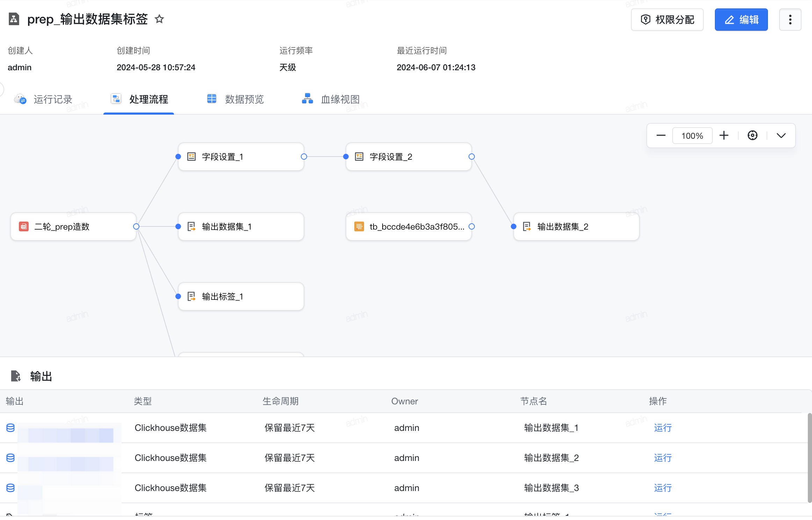
Task: Click the 节点名 column header
Action: pyautogui.click(x=534, y=401)
